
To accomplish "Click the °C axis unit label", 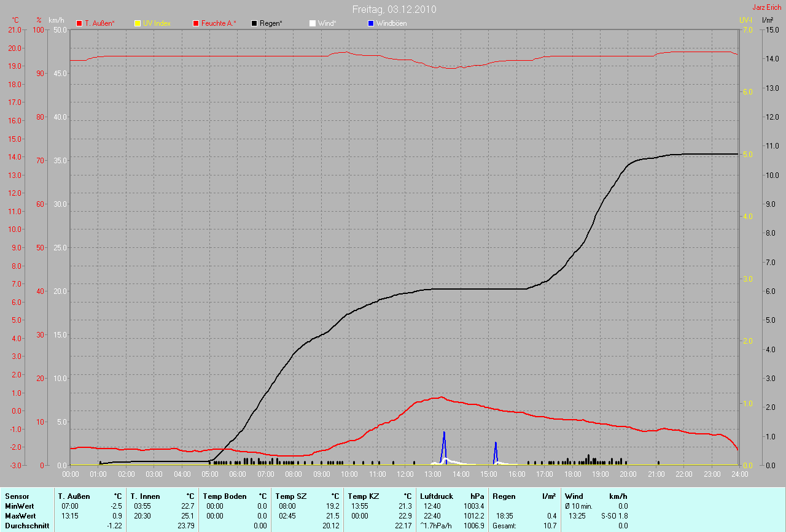I will click(15, 20).
